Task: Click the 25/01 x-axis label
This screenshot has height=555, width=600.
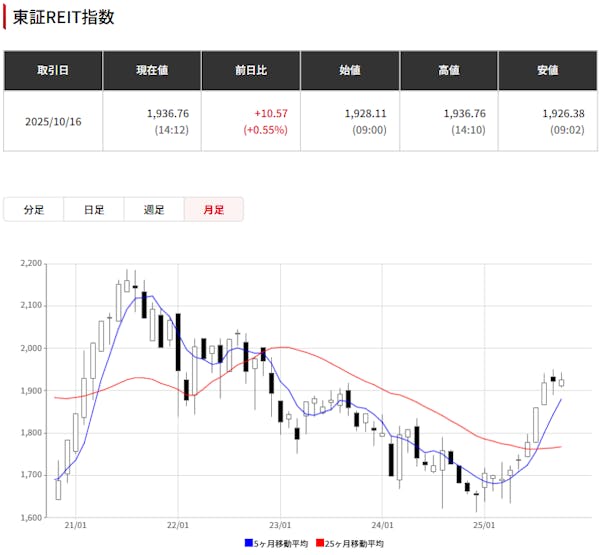Action: coord(484,525)
